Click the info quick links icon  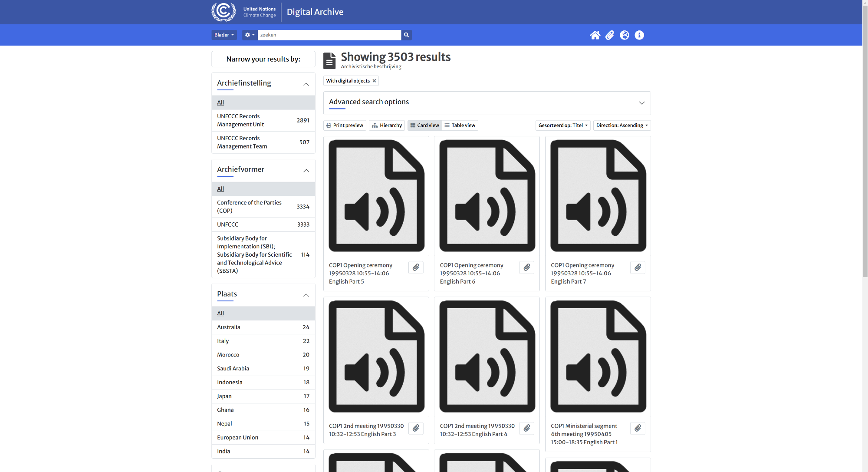point(639,35)
